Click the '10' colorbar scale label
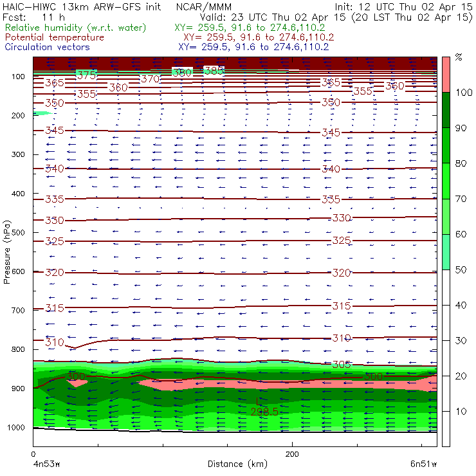This screenshot has width=476, height=476. [461, 412]
